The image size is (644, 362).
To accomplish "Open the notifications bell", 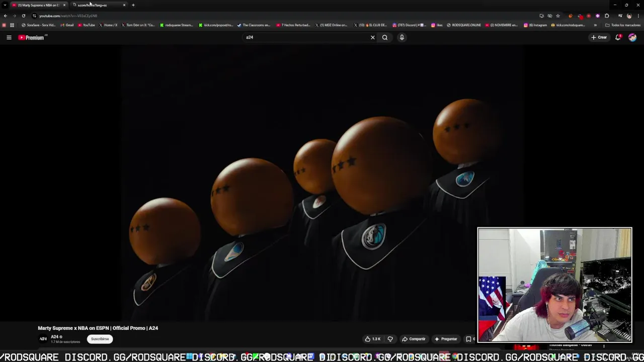I will pos(618,37).
